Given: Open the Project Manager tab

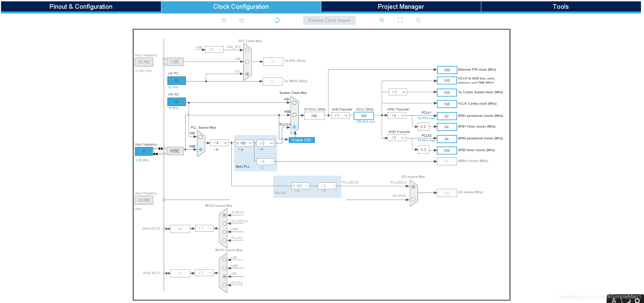Looking at the screenshot, I should (x=401, y=6).
